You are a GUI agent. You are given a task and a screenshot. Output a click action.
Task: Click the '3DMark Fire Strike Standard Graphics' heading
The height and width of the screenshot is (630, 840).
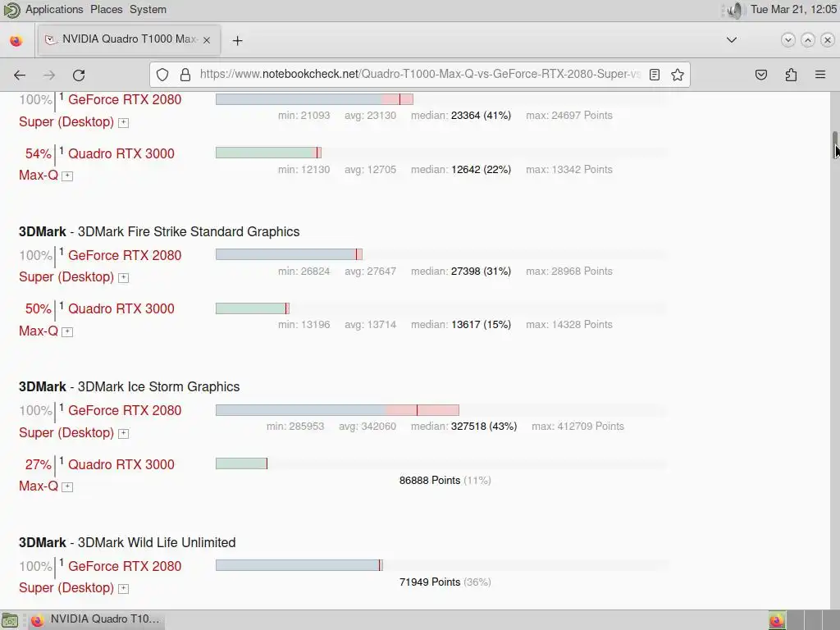(x=159, y=231)
